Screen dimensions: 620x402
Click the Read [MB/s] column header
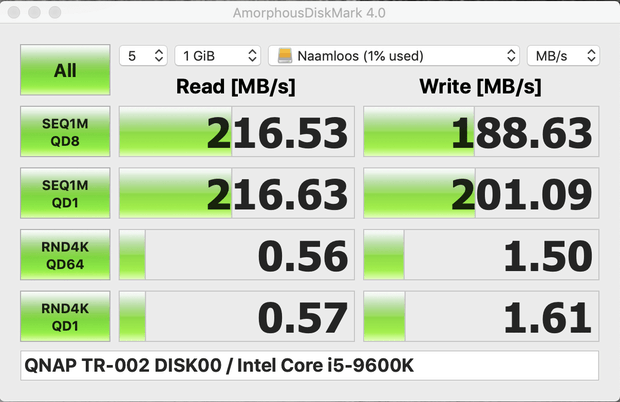(x=236, y=87)
